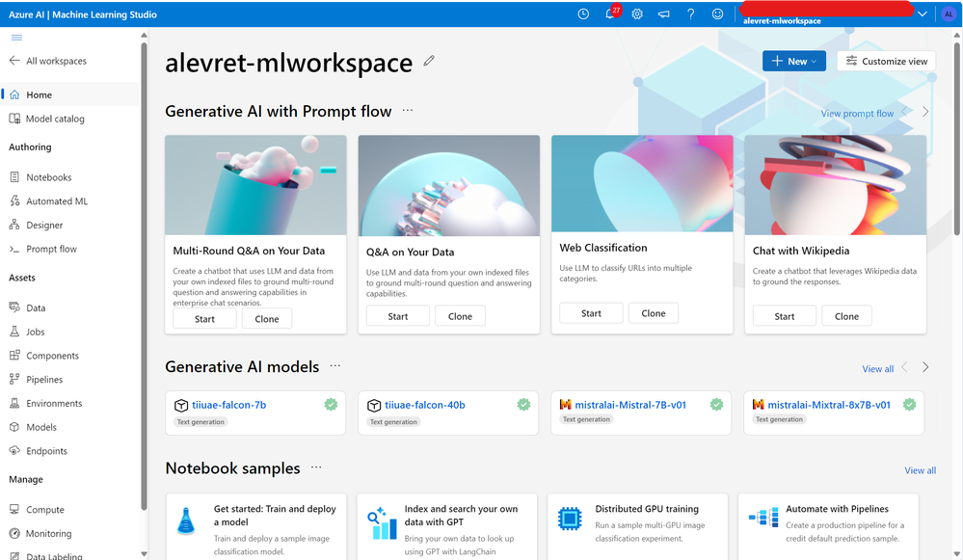This screenshot has width=963, height=560.
Task: Open Distributed GPU training sample
Action: click(637, 527)
